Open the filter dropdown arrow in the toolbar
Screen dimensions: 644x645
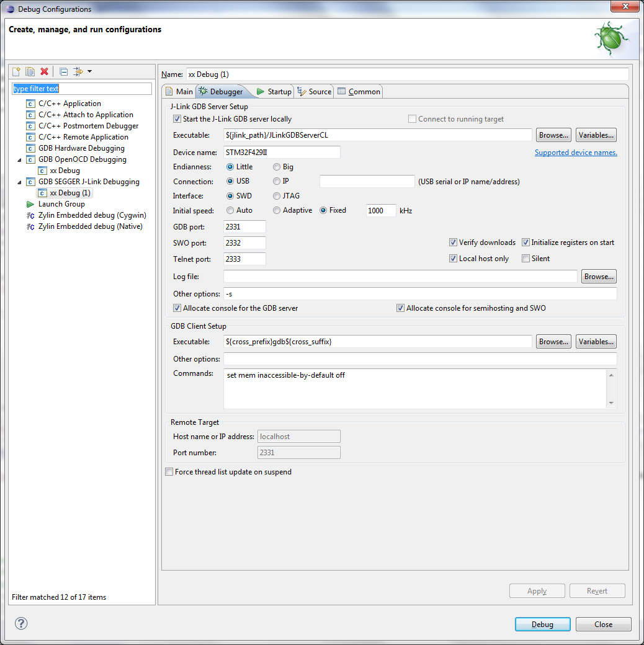[90, 71]
